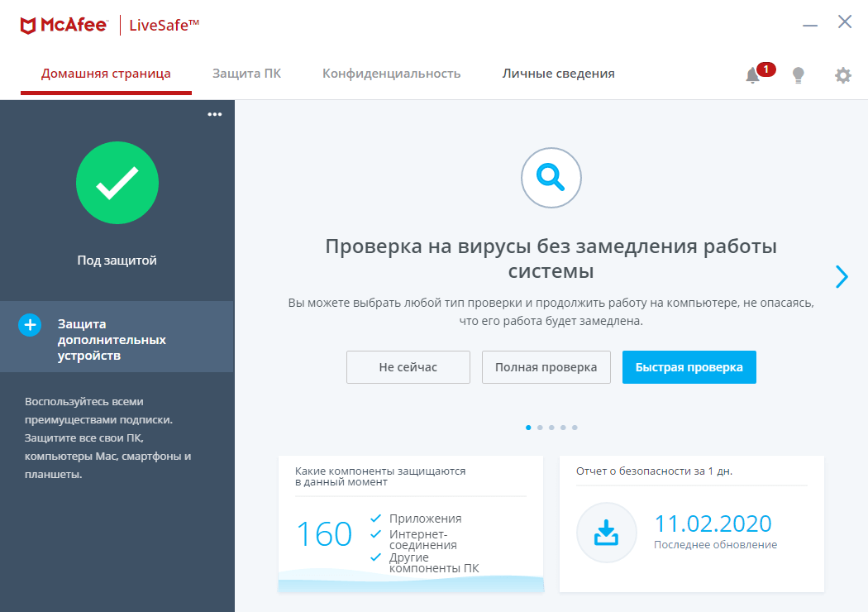Click the magnifier scan icon in the banner

(x=551, y=178)
